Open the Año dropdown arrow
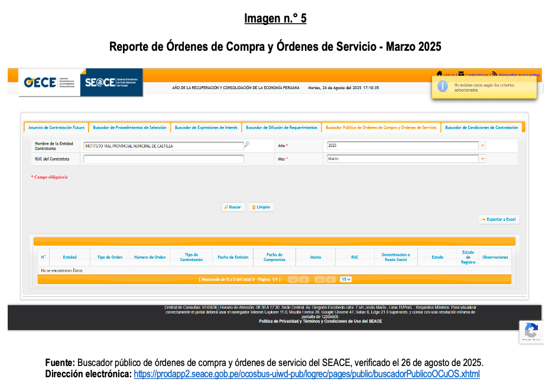This screenshot has height=392, width=552. pyautogui.click(x=482, y=145)
